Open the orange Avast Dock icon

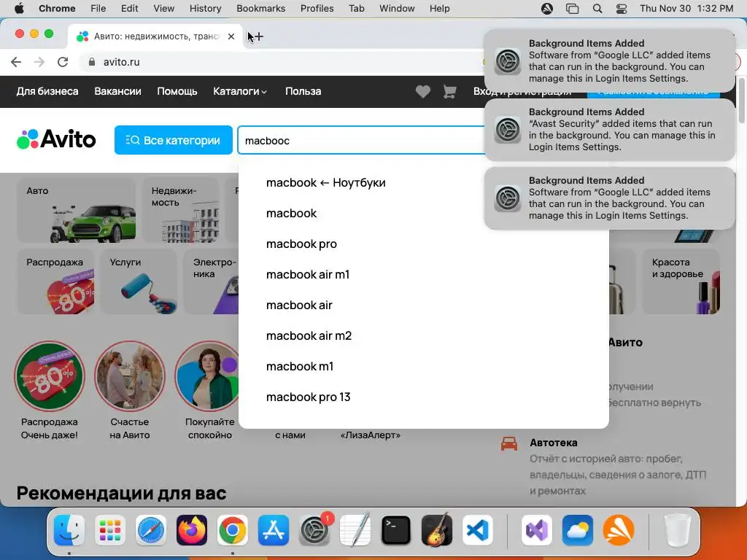[x=619, y=530]
